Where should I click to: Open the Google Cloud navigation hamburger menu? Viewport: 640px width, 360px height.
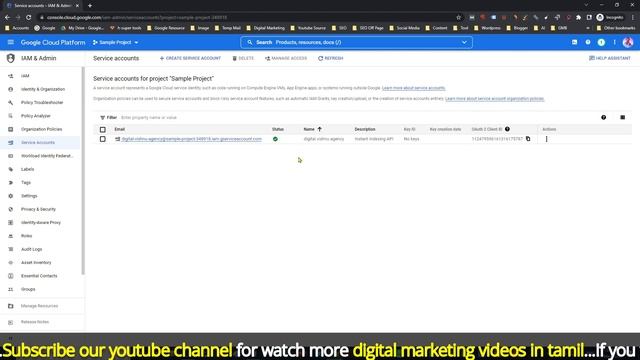(11, 42)
